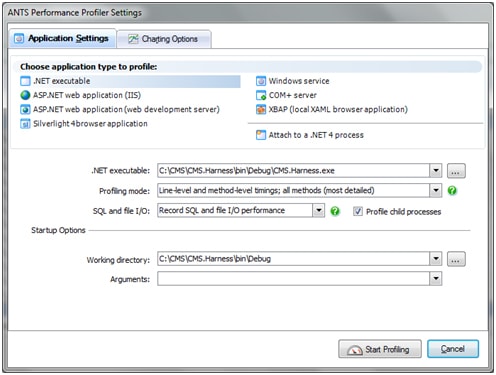
Task: Click the .NET executable application type icon
Action: (x=25, y=81)
